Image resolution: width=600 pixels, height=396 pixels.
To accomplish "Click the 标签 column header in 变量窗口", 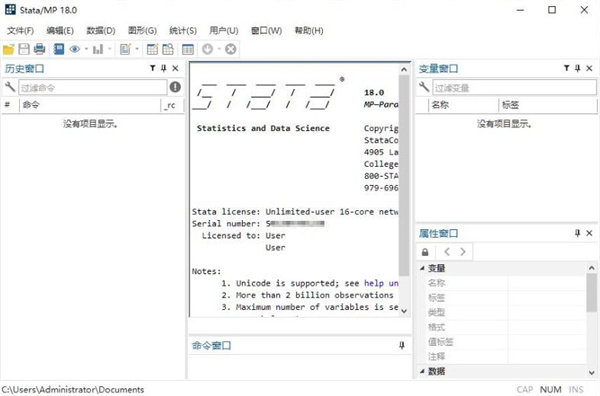I will tap(548, 105).
